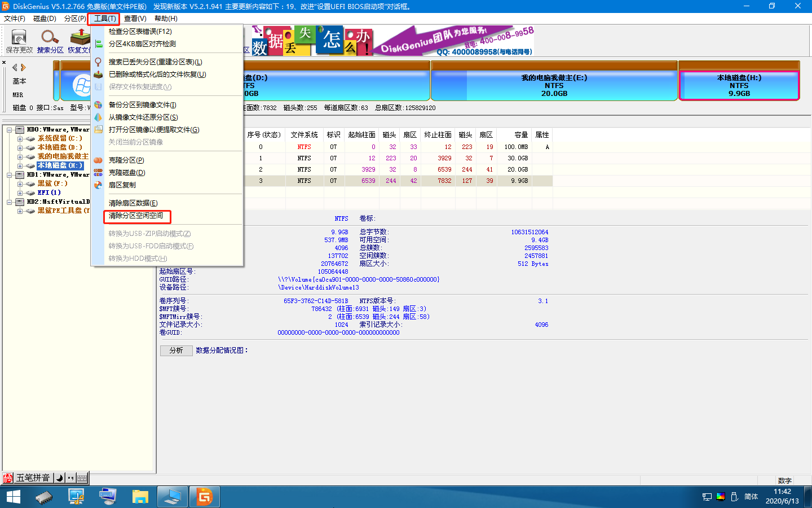This screenshot has width=812, height=508.
Task: Close the disk panel with the small x
Action: [4, 63]
